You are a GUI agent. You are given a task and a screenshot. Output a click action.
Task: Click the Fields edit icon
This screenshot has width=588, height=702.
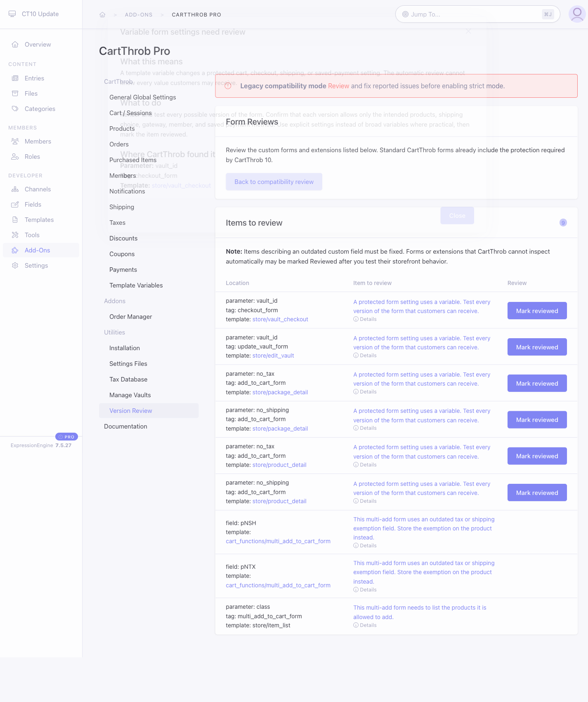tap(15, 205)
